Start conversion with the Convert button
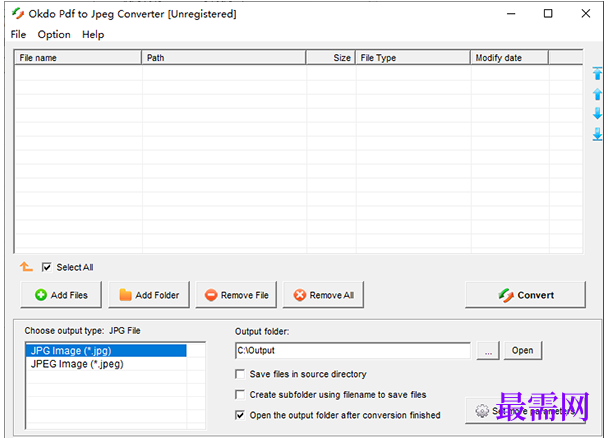Image resolution: width=608 pixels, height=438 pixels. pos(525,295)
